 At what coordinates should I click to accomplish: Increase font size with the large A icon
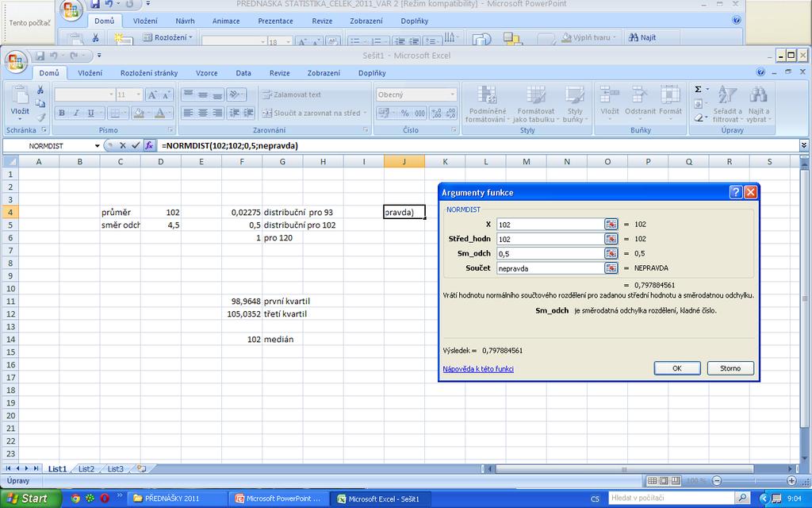(x=152, y=95)
